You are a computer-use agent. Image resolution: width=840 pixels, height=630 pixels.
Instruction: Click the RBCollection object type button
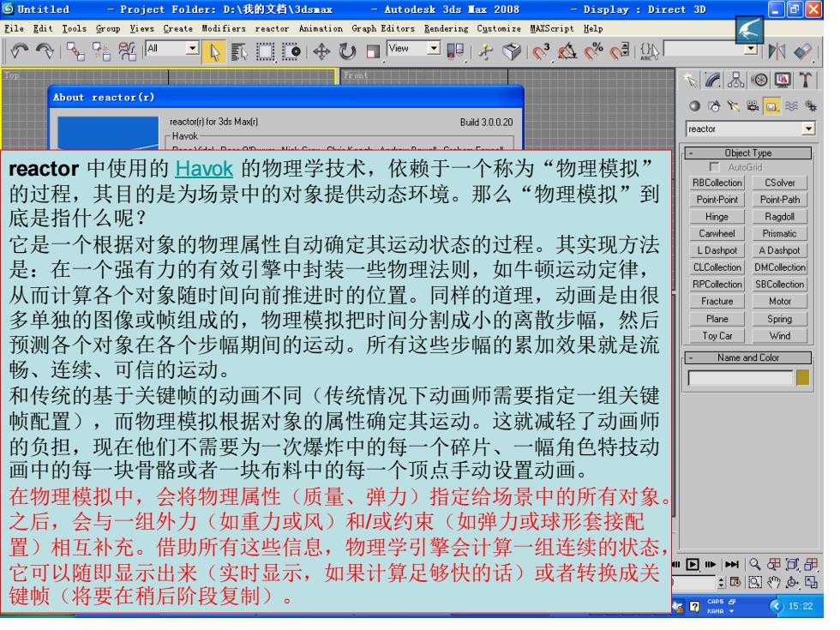click(717, 183)
